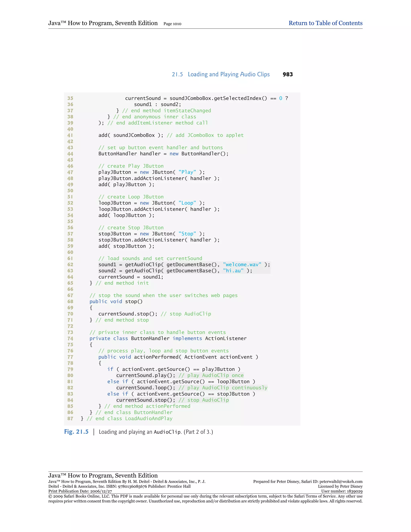Screen dimensions: 411x532
Task: Click the "Play" string literal on line 47
Action: point(187,172)
